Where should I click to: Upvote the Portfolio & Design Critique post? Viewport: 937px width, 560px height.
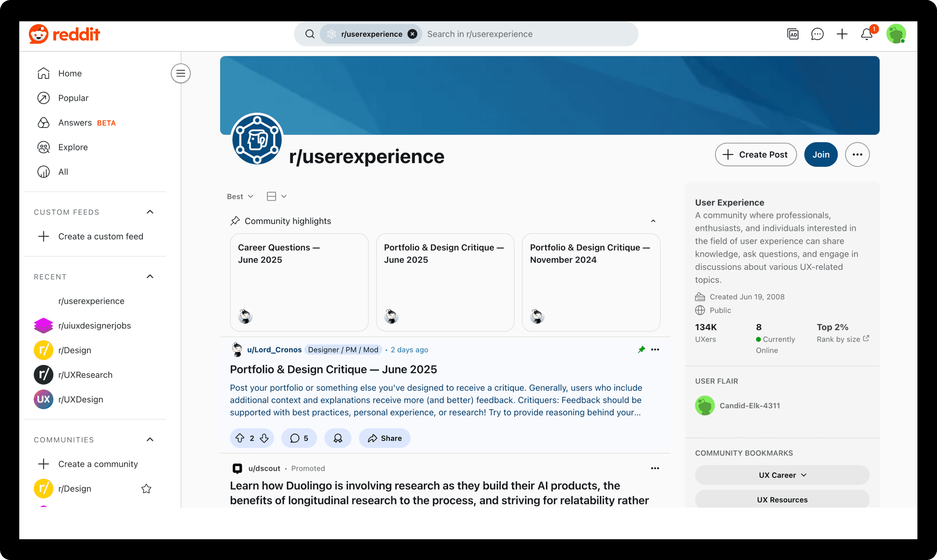(240, 438)
